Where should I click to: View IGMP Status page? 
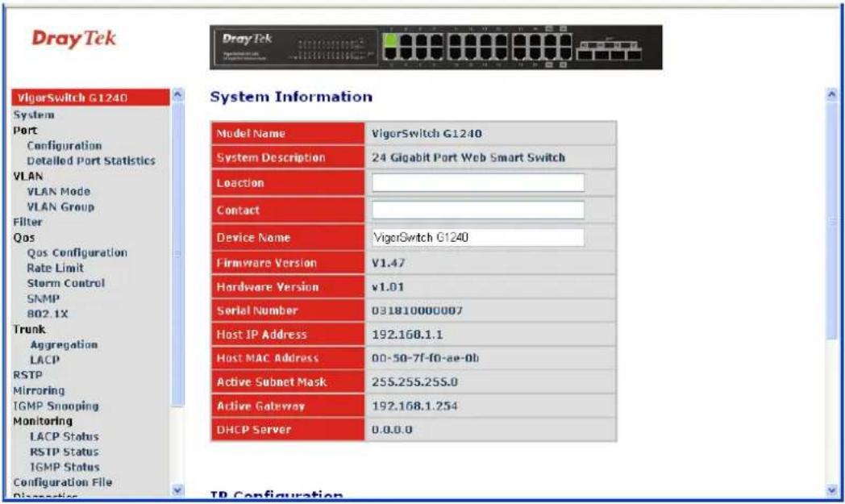(x=65, y=467)
